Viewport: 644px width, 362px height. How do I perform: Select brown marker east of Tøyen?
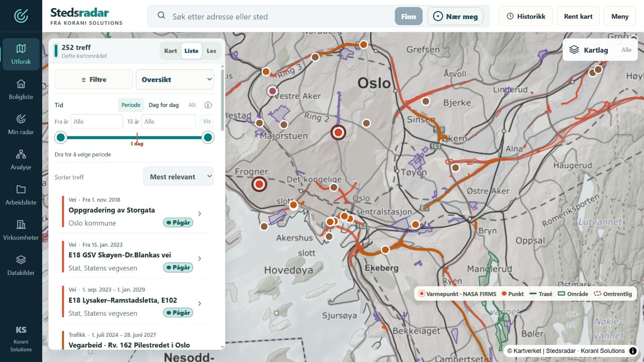(455, 167)
